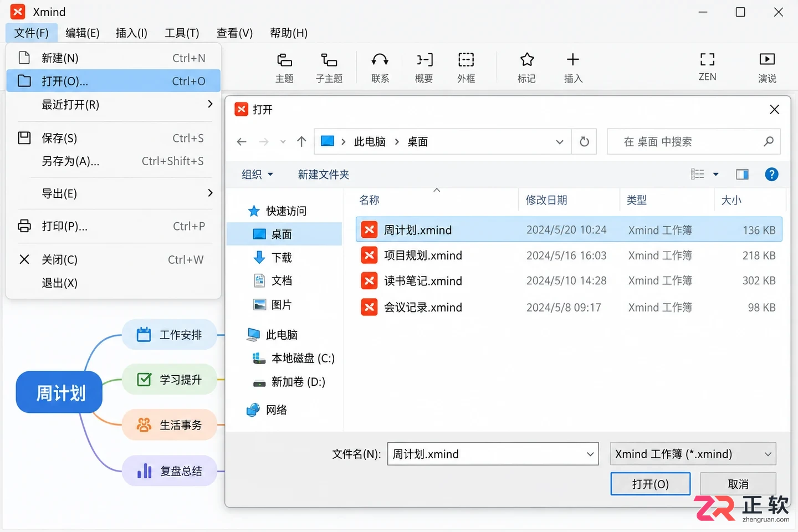Click the 外框 (Boundary) toolbar icon
This screenshot has height=532, width=798.
pos(466,60)
